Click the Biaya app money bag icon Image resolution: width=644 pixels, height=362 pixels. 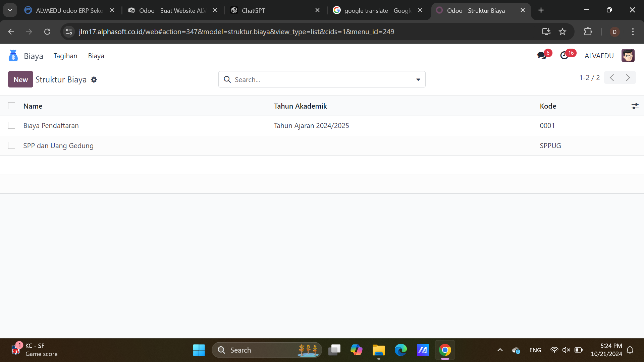(x=13, y=56)
